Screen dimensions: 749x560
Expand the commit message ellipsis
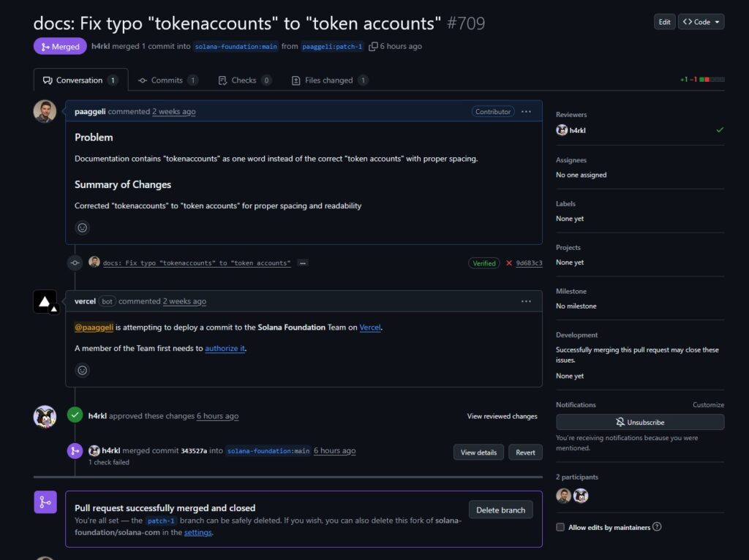[303, 263]
